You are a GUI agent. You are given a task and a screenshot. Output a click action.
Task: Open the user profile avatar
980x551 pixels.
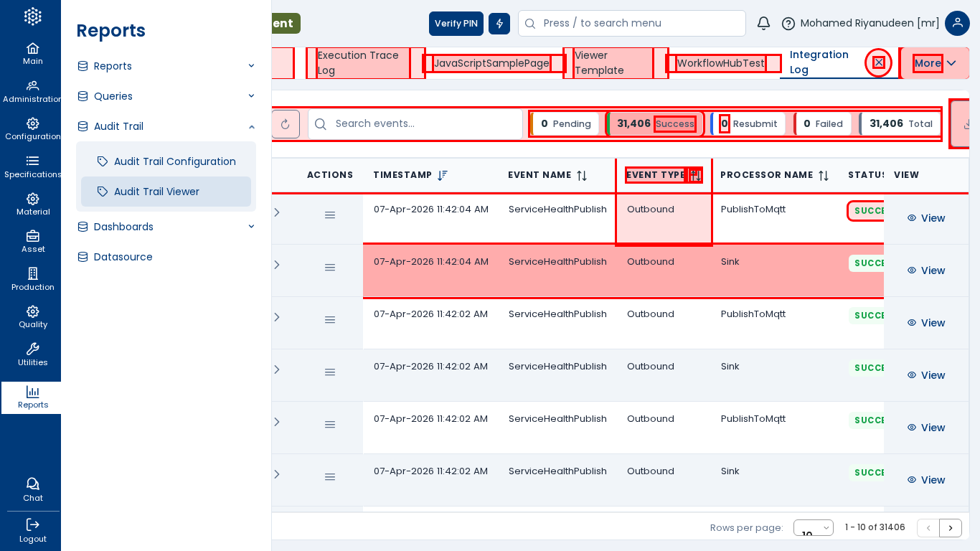click(957, 24)
